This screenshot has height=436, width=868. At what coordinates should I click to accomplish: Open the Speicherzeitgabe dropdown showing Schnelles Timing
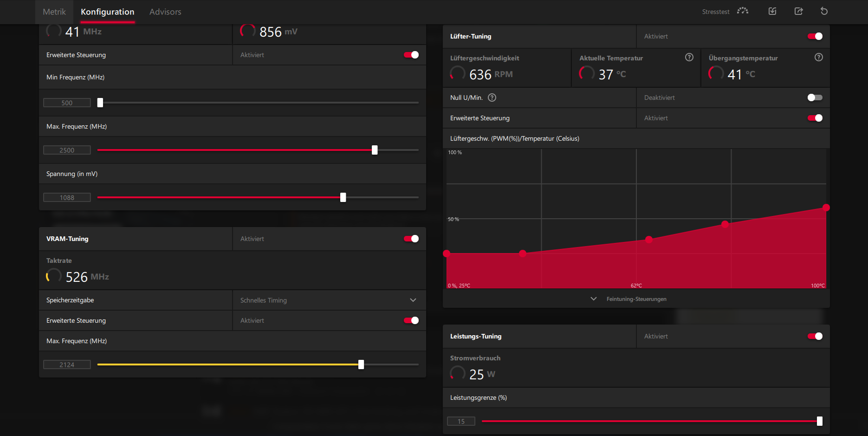click(329, 300)
